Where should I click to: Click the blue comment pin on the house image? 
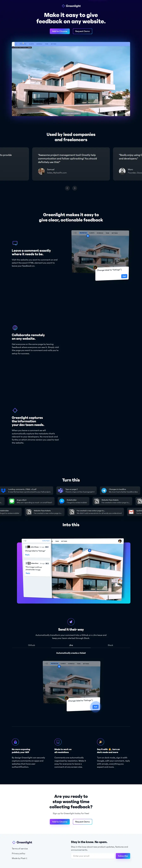(x=90, y=550)
